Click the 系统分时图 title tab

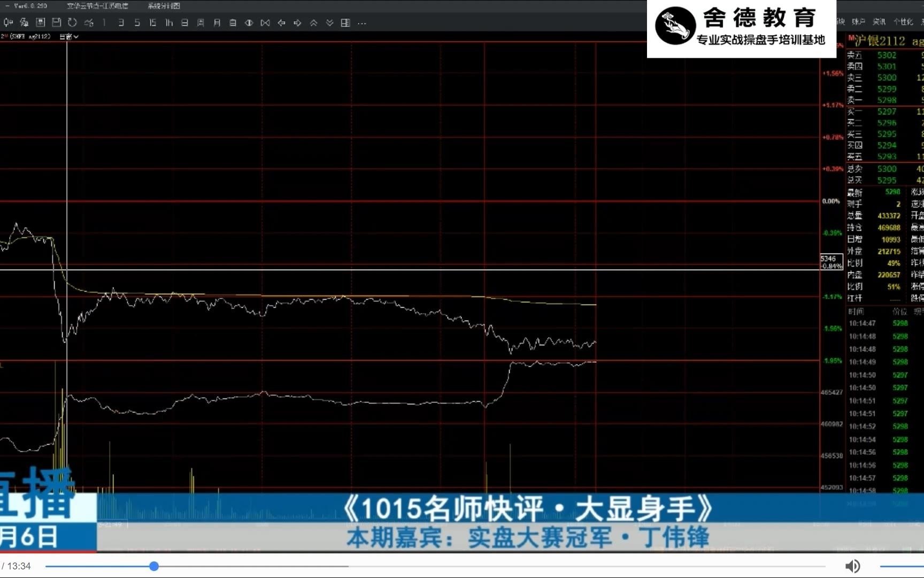click(x=164, y=6)
